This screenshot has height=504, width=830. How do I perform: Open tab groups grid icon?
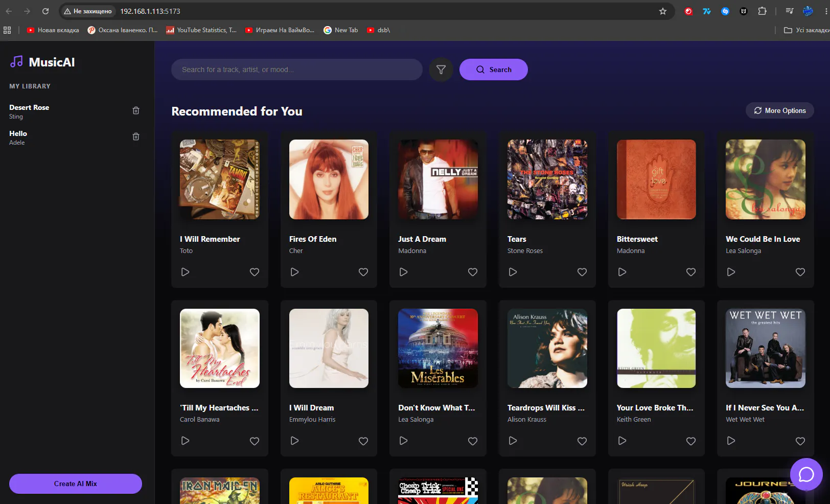coord(7,30)
